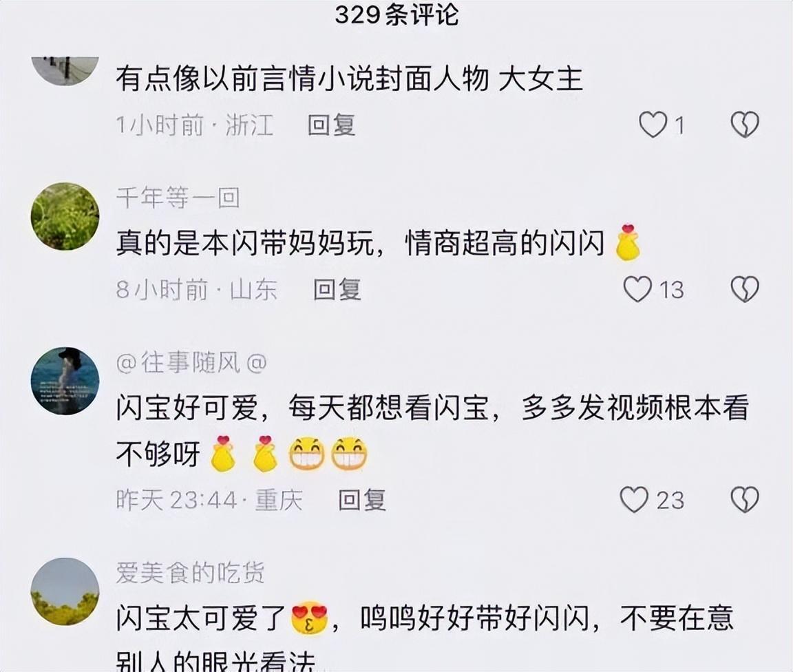Viewport: 793px width, 672px height.
Task: Dislike the 重庆 comment via broken heart
Action: point(745,500)
